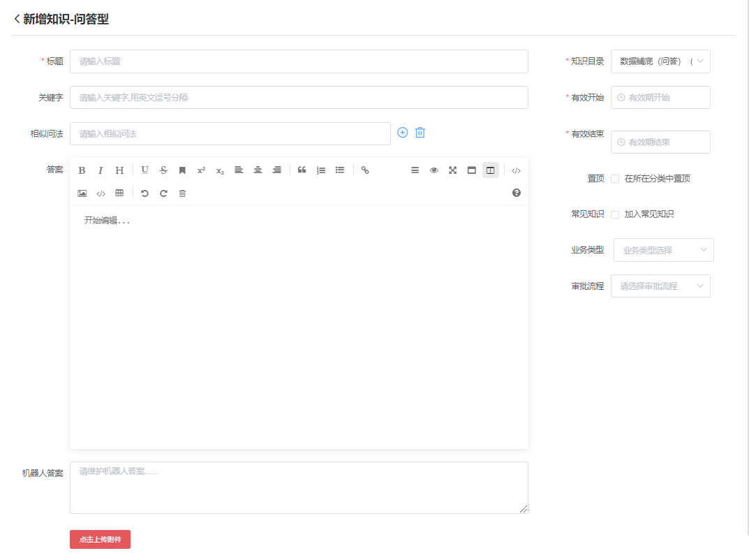
Task: Delete the 相似问法 row with the blue trash icon
Action: tap(420, 133)
